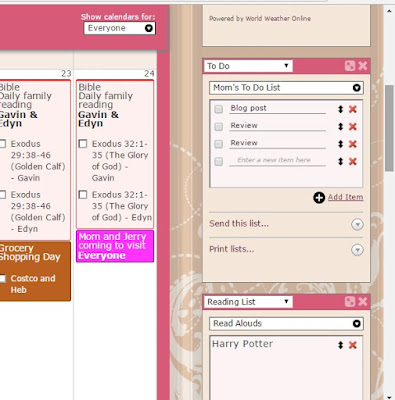Open the Show calendars for Everyone dropdown
395x400 pixels.
(119, 28)
